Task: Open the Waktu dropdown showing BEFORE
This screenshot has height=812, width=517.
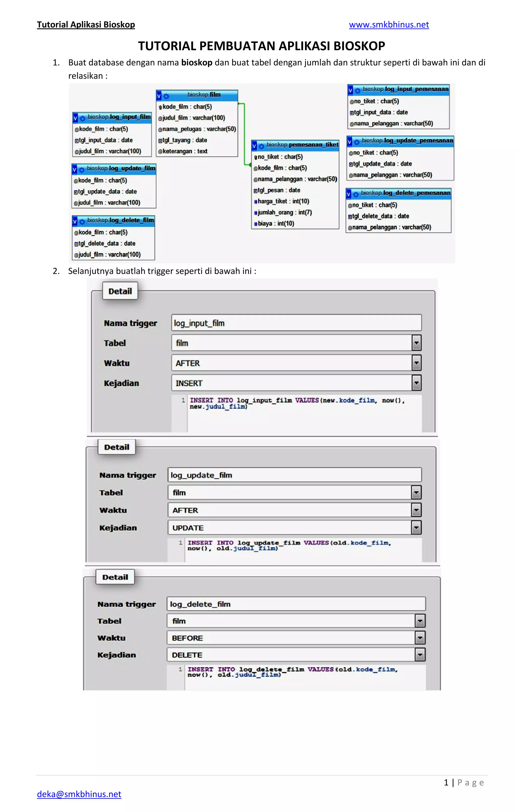Action: pos(420,638)
